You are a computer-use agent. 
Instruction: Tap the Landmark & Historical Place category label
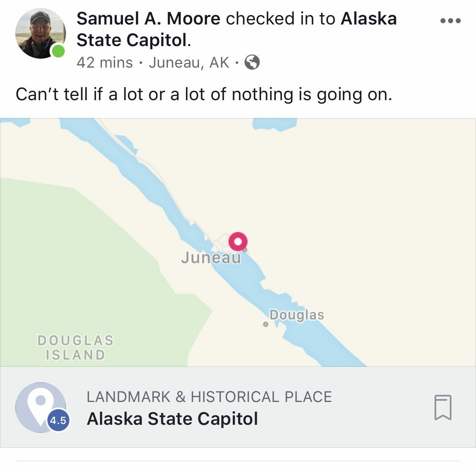point(209,397)
